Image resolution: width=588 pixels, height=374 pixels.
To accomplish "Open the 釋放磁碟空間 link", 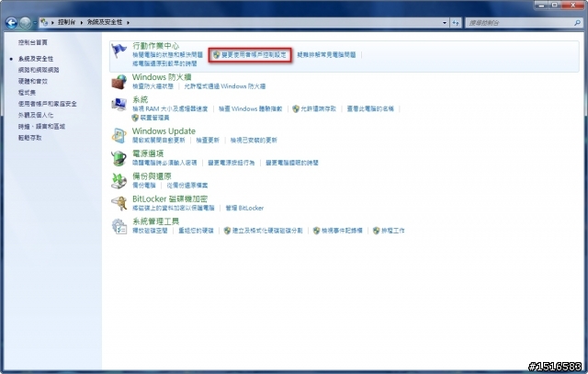I will (150, 231).
